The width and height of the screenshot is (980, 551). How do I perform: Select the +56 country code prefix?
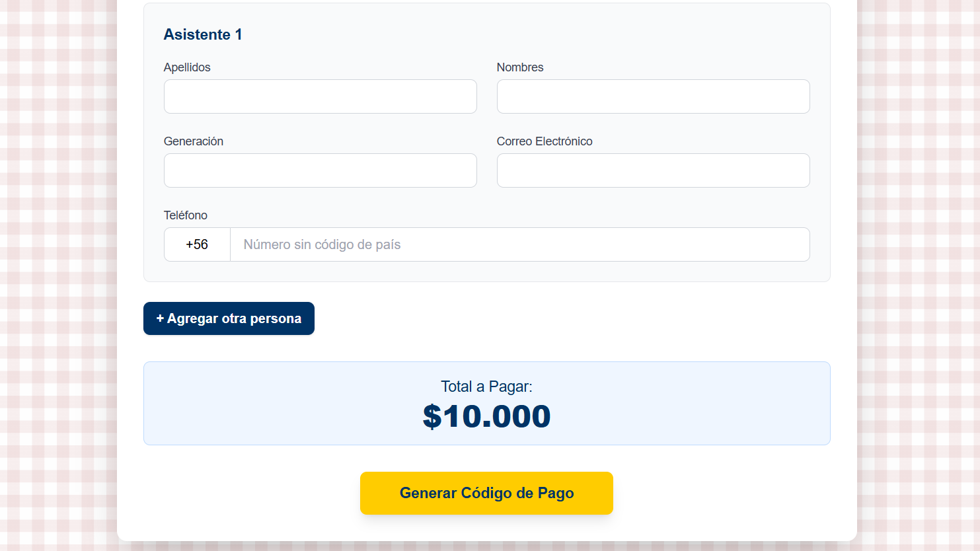click(196, 244)
